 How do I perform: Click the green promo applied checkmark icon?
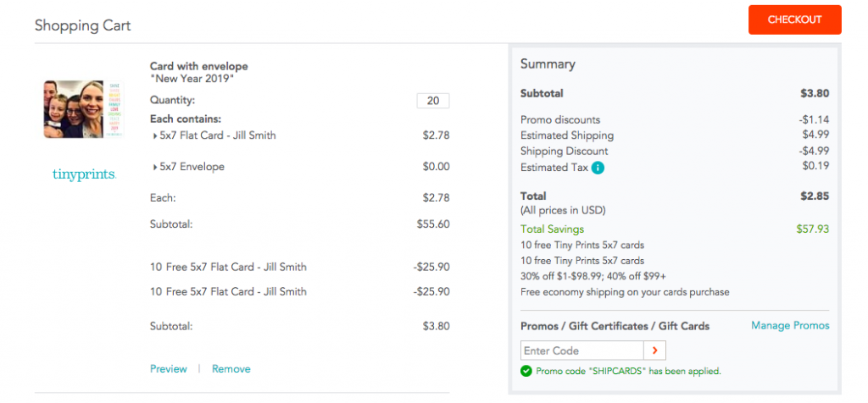point(526,372)
